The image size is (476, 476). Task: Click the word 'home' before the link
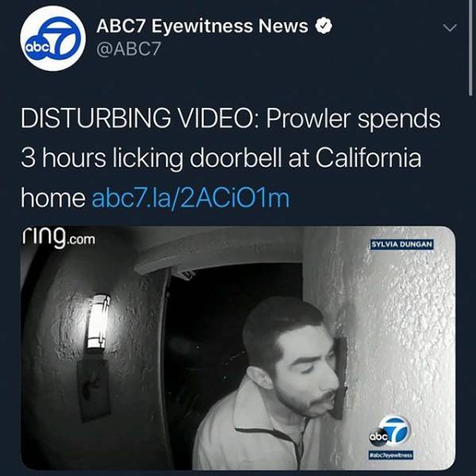click(x=53, y=198)
